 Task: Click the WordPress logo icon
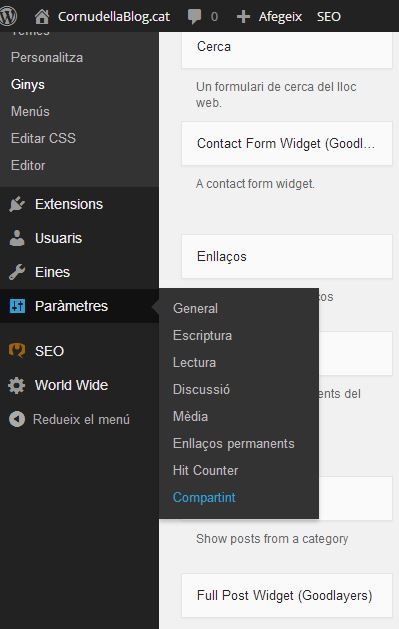click(x=8, y=16)
